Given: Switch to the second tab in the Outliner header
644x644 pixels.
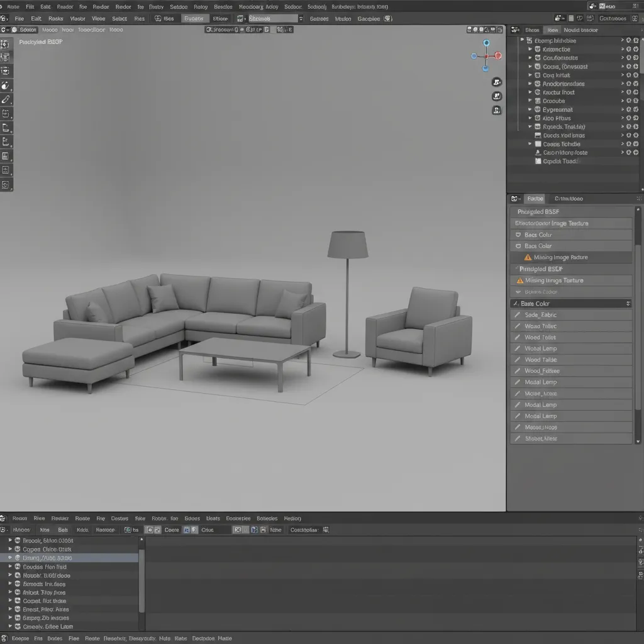Looking at the screenshot, I should (x=553, y=30).
